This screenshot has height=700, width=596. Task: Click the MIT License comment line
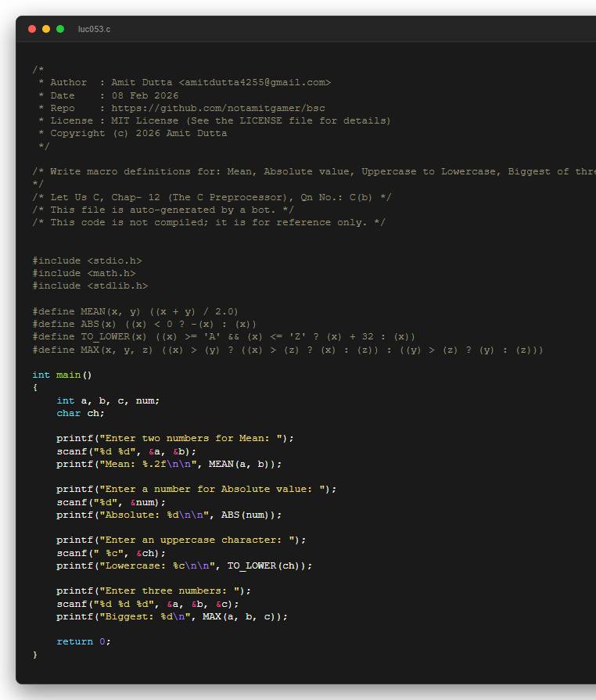(214, 120)
